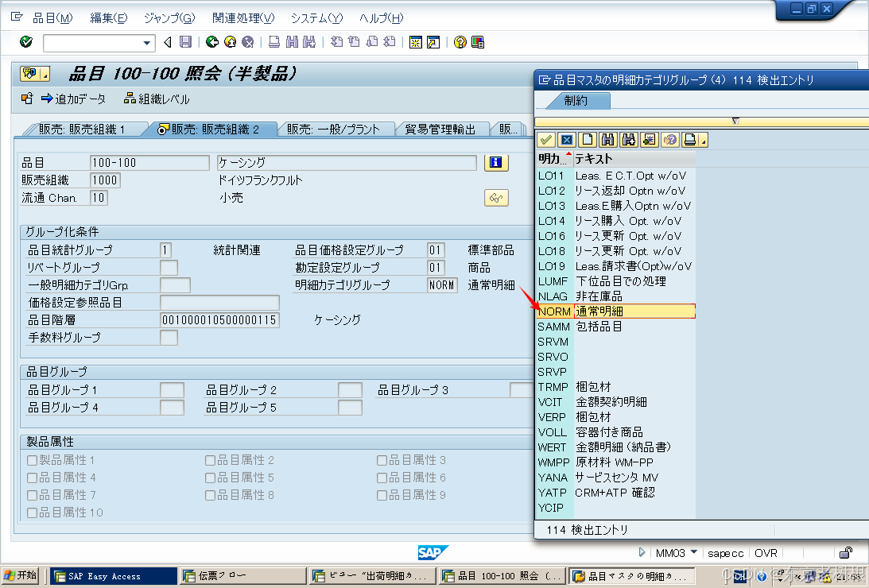The image size is (869, 588).
Task: Click the yellow Help question mark icon
Action: pos(460,42)
